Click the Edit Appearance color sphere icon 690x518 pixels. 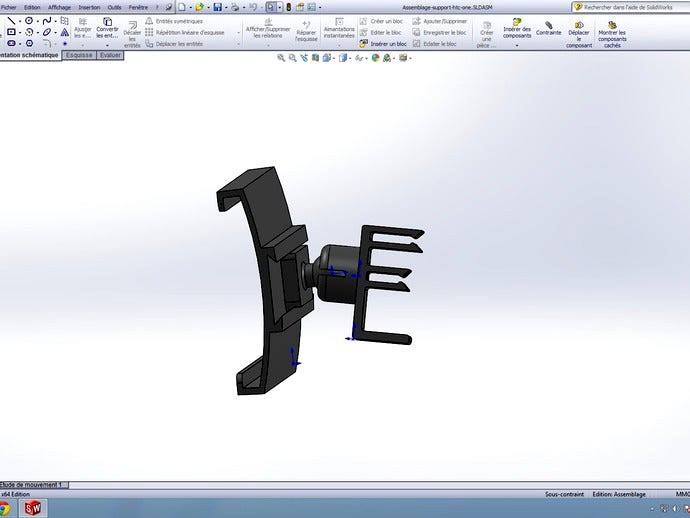point(375,58)
